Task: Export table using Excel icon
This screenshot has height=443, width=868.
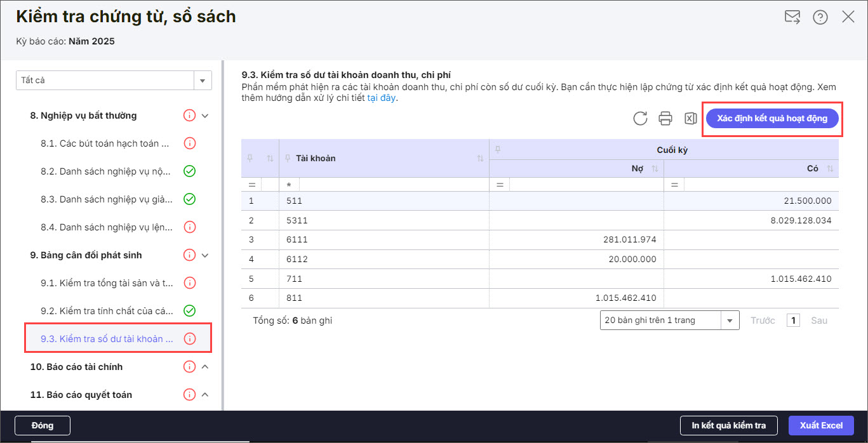Action: [x=690, y=118]
